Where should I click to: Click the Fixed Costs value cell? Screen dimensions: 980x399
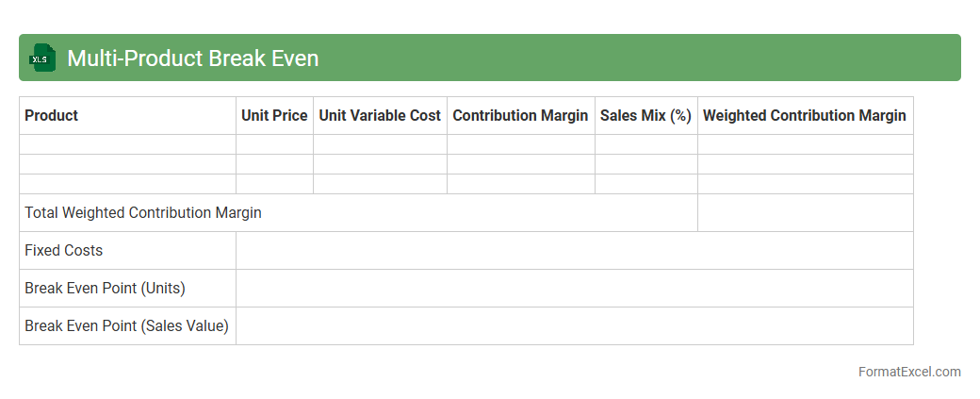point(574,250)
